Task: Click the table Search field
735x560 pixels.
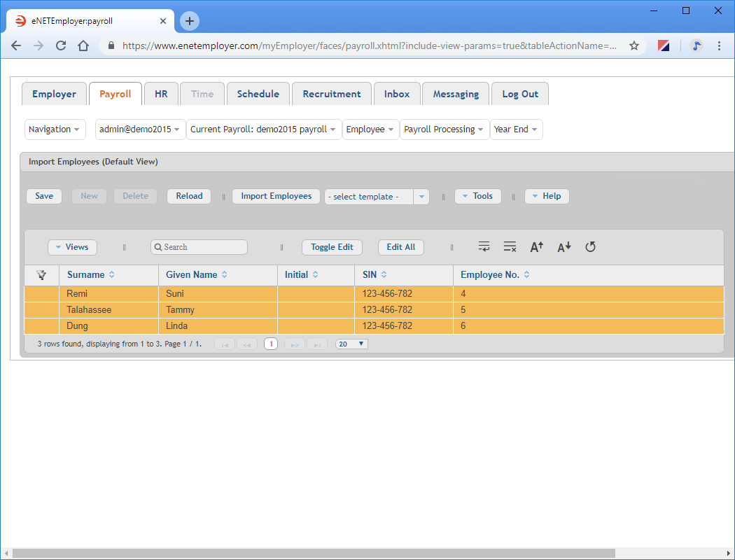Action: pyautogui.click(x=199, y=247)
